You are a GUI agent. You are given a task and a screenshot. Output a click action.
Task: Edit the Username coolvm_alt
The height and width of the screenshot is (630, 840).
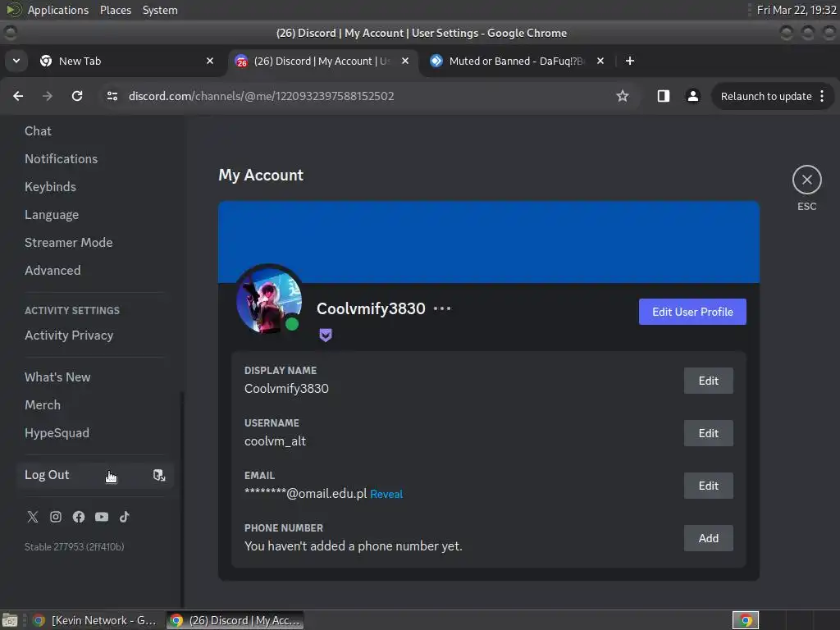click(708, 433)
